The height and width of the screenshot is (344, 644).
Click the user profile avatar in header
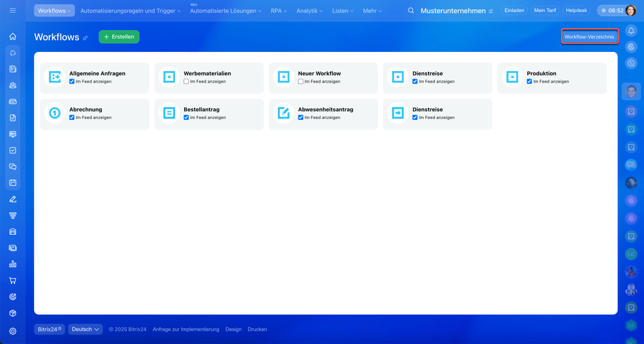coord(631,11)
